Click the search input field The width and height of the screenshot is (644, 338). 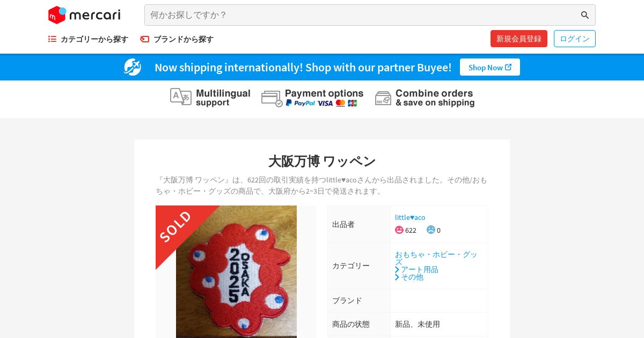[362, 15]
